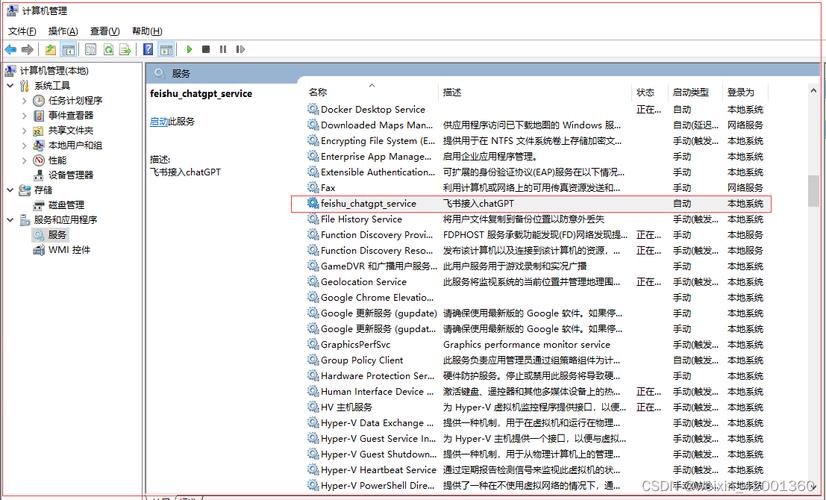Open the Properties toolbar icon

[91, 50]
